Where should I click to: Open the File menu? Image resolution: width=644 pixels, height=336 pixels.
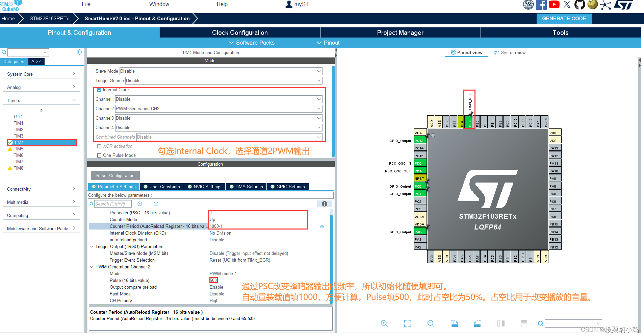[86, 4]
